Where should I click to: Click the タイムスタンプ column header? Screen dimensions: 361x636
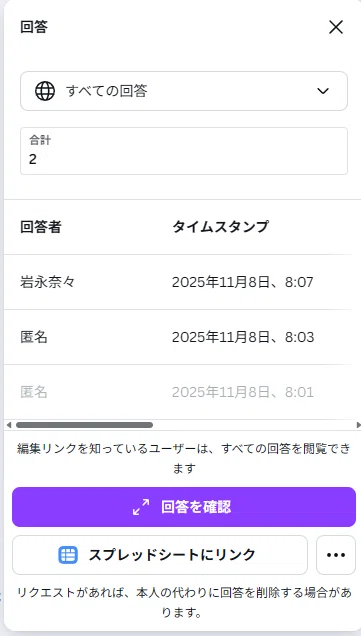[220, 227]
